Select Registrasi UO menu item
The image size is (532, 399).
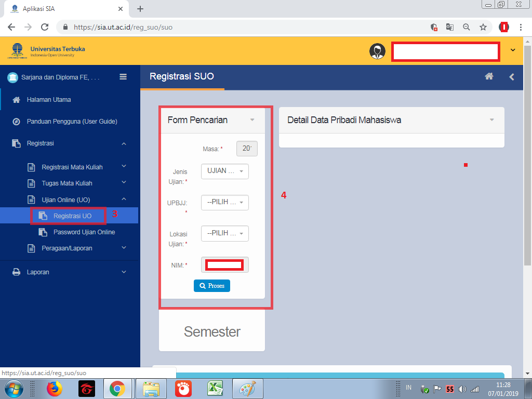[x=69, y=216]
